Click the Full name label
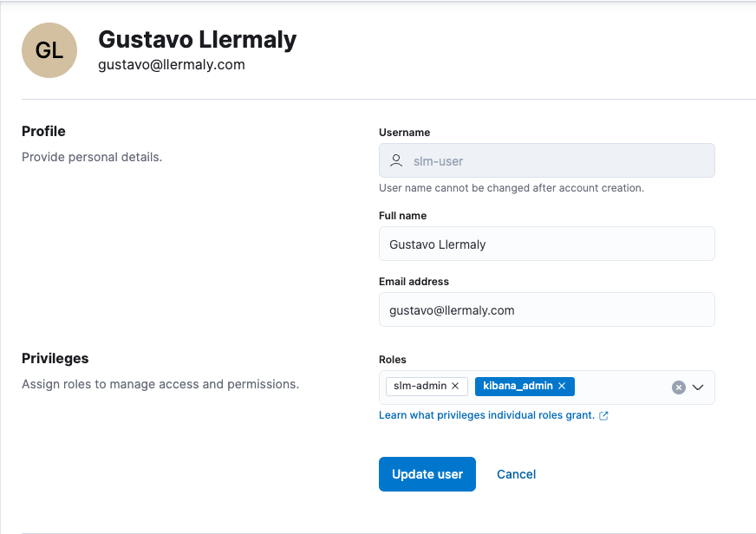756x534 pixels. (402, 216)
